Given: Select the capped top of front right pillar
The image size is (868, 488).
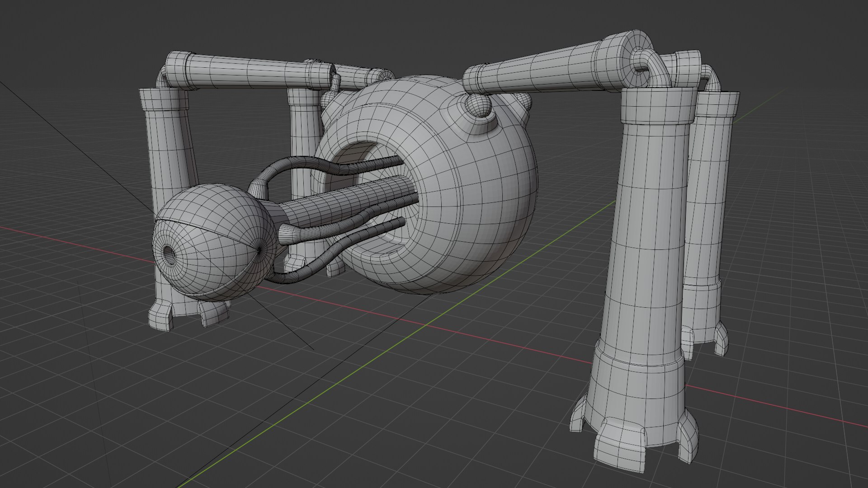Looking at the screenshot, I should click(x=658, y=105).
